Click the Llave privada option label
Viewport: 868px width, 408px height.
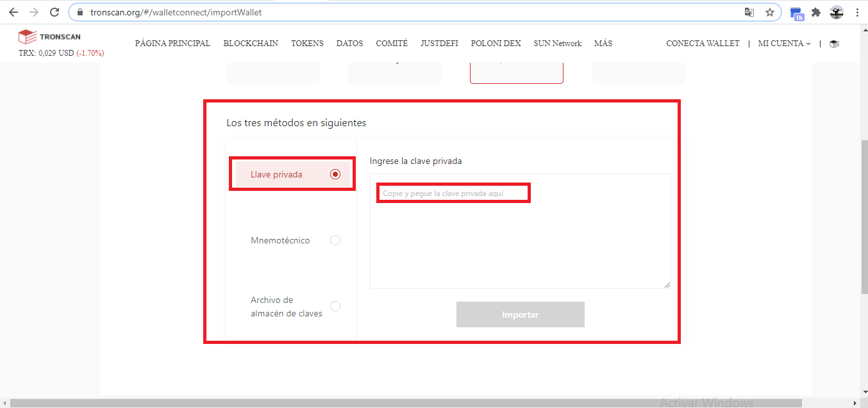click(x=276, y=174)
